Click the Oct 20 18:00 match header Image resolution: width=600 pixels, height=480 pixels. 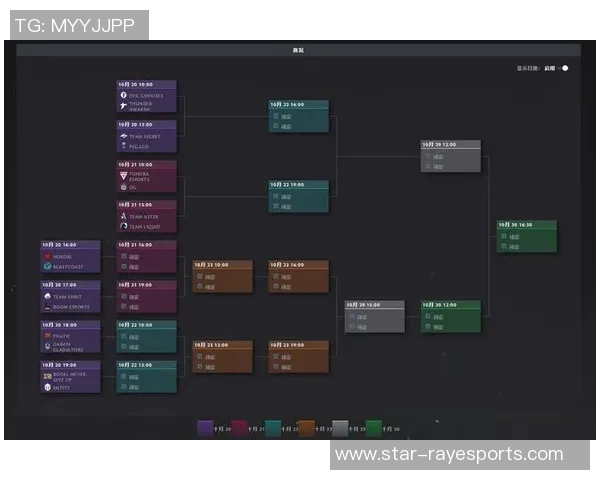[x=71, y=325]
